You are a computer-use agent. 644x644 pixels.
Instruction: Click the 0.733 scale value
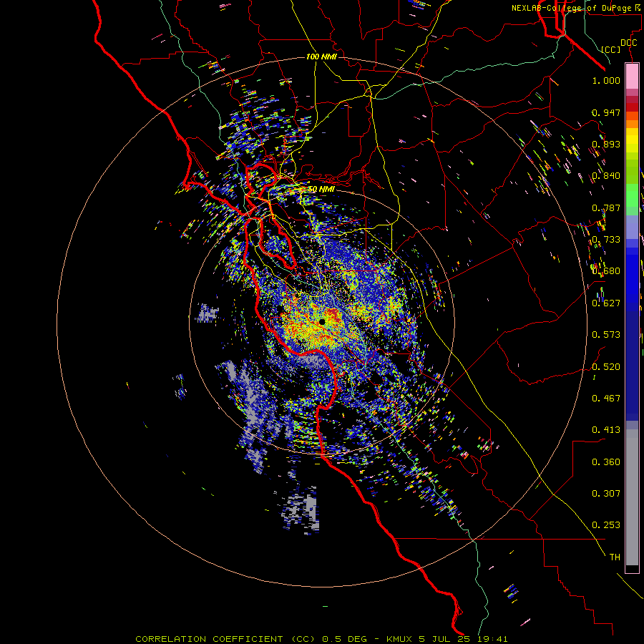tap(606, 240)
